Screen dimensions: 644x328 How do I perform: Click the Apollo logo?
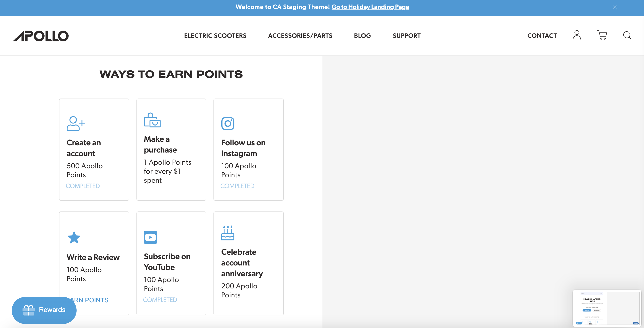click(41, 36)
